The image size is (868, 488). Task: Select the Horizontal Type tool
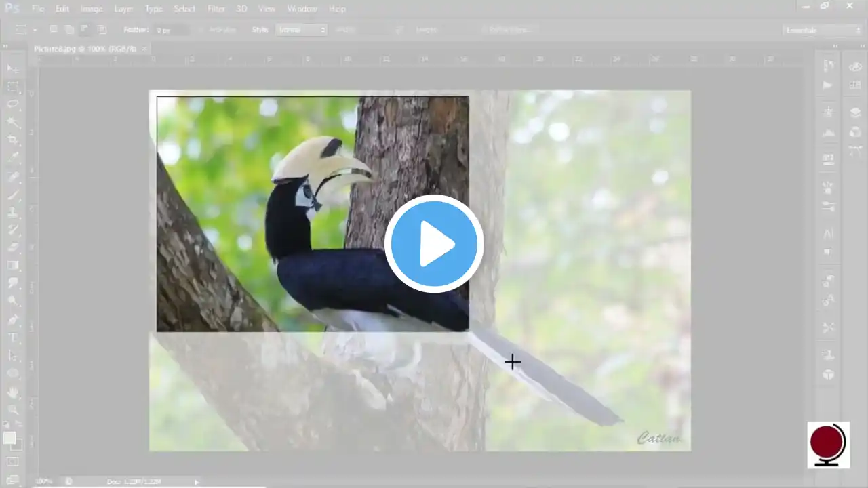[13, 338]
